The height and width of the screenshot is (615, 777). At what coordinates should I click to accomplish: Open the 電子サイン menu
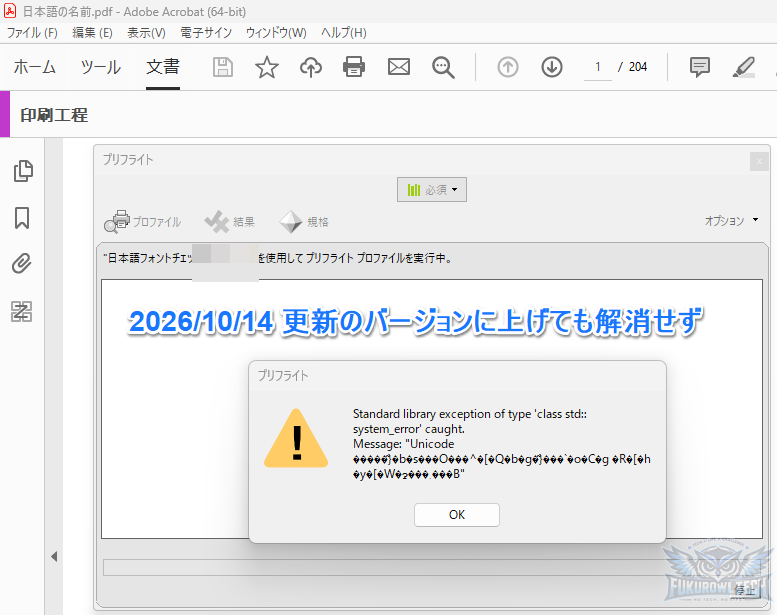pos(206,33)
